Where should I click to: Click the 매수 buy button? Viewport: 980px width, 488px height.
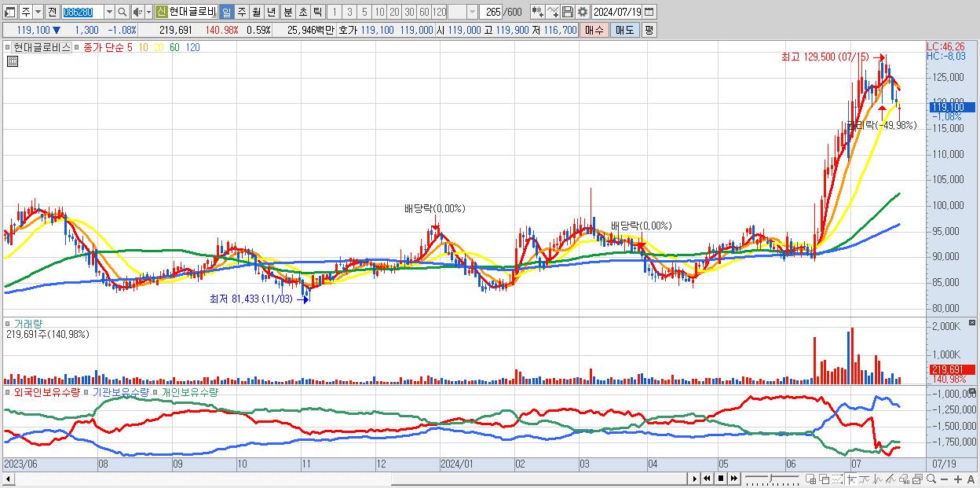pyautogui.click(x=594, y=30)
